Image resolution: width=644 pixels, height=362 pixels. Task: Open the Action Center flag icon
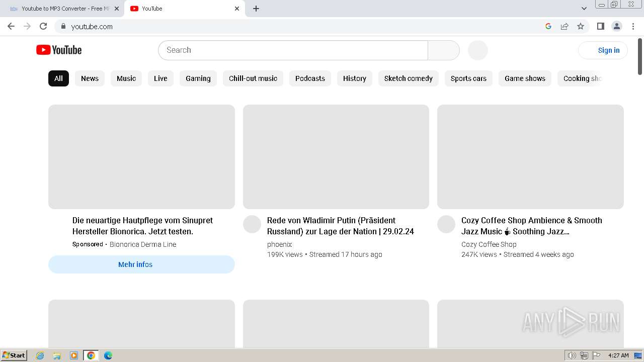[x=596, y=355]
